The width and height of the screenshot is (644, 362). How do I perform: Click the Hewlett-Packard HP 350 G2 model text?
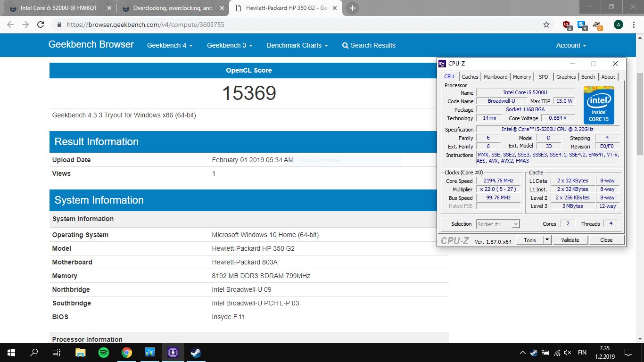253,248
